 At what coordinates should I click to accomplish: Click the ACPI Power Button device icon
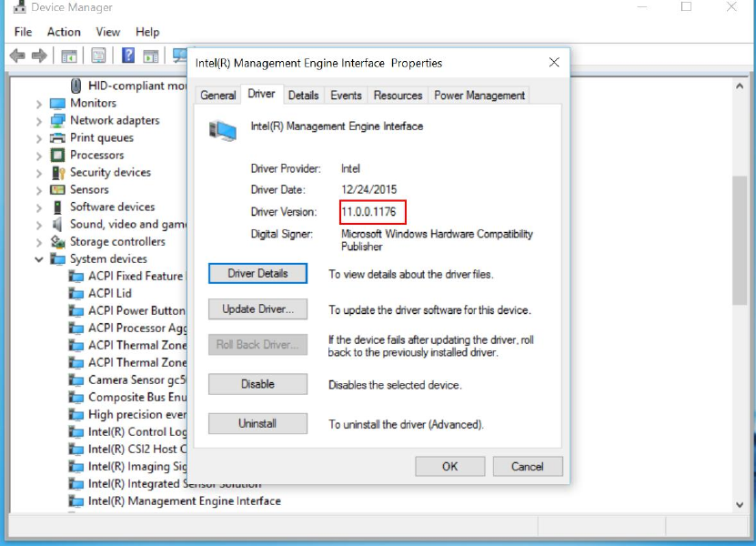coord(76,311)
